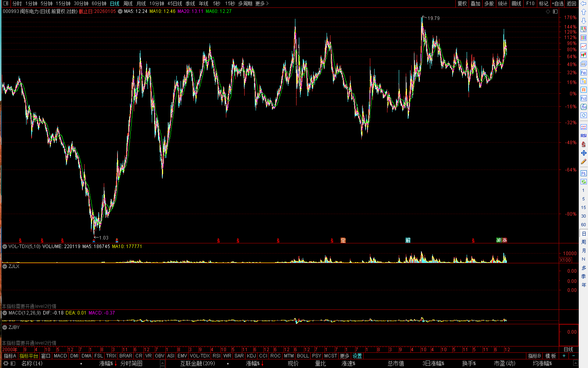Image resolution: width=588 pixels, height=368 pixels.
Task: Click the 复权 button in top bar
Action: tap(462, 4)
